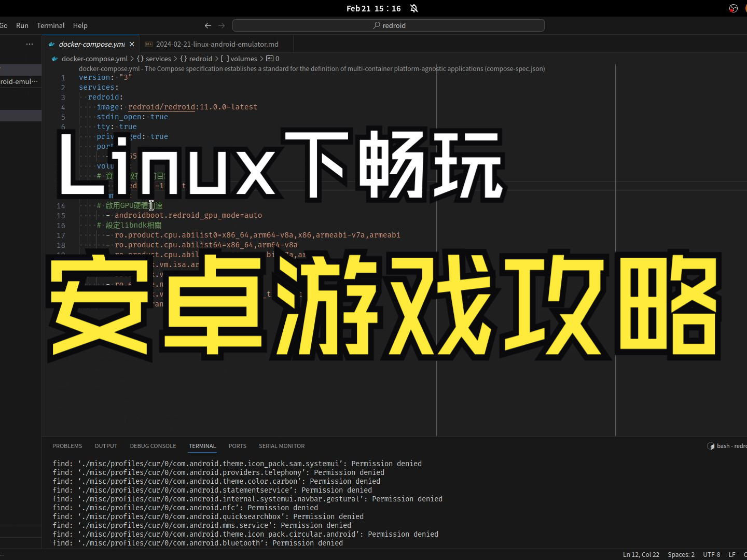Select the bash terminal instance
Viewport: 747px width, 560px height.
click(x=727, y=446)
